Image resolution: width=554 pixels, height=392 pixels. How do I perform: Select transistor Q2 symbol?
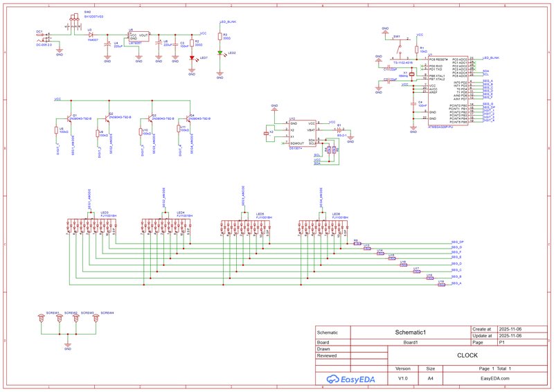(107, 118)
